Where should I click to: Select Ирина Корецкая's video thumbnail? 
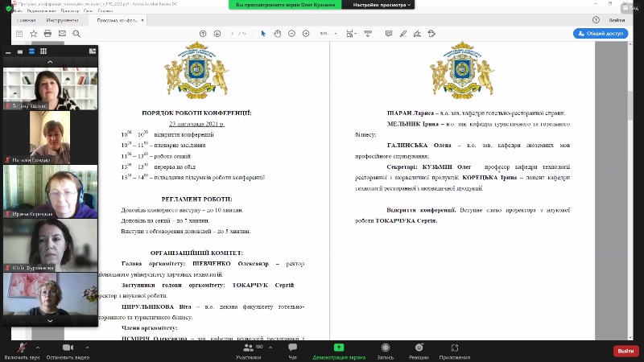tap(50, 191)
